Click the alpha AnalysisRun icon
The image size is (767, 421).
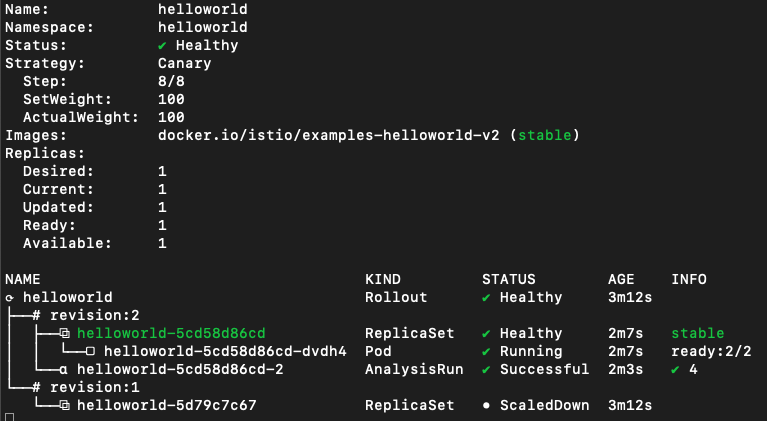[64, 370]
